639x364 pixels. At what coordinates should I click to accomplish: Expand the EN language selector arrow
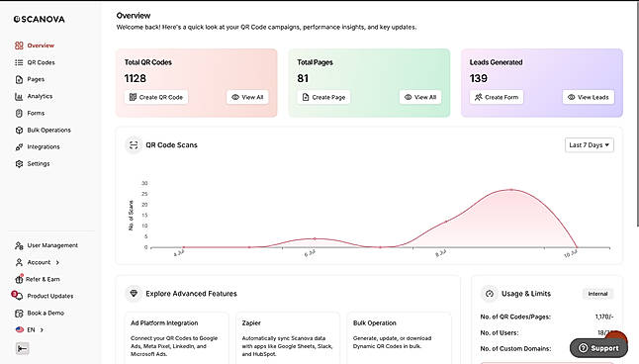click(42, 329)
